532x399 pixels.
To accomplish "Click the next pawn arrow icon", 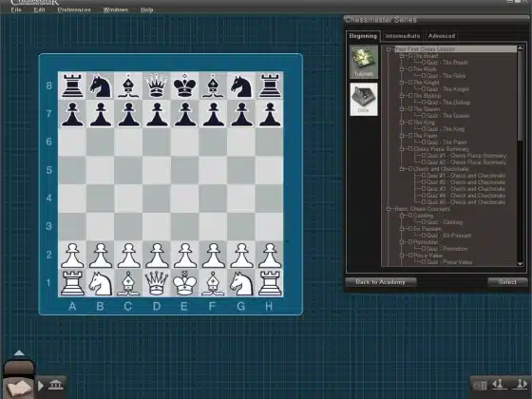I will click(521, 385).
